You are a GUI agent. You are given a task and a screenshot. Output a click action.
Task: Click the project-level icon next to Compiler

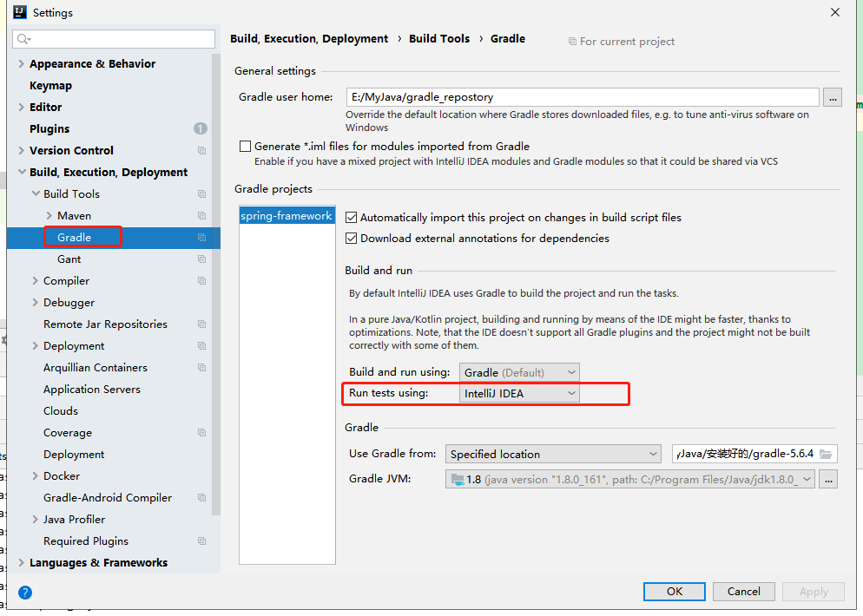click(x=202, y=281)
